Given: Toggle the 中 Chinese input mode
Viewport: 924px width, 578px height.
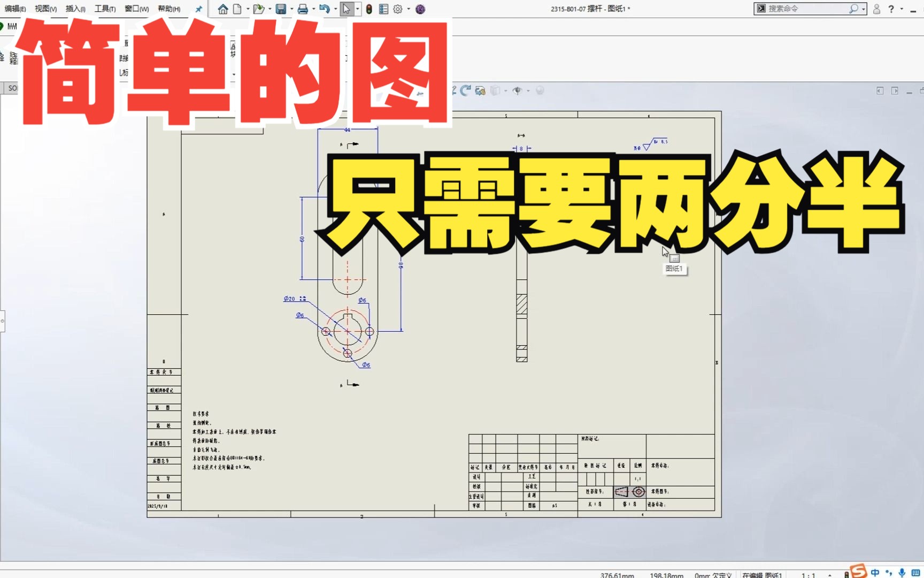Looking at the screenshot, I should pyautogui.click(x=875, y=573).
